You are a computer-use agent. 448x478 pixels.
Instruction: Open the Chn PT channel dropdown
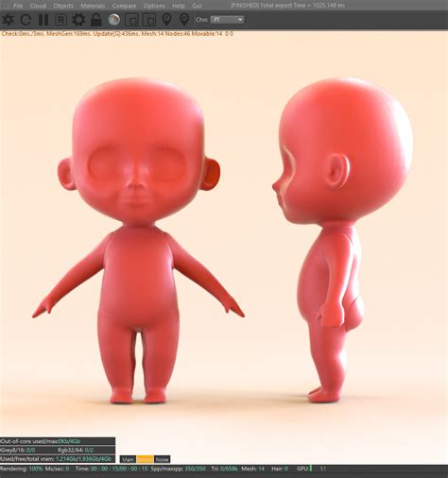click(227, 20)
